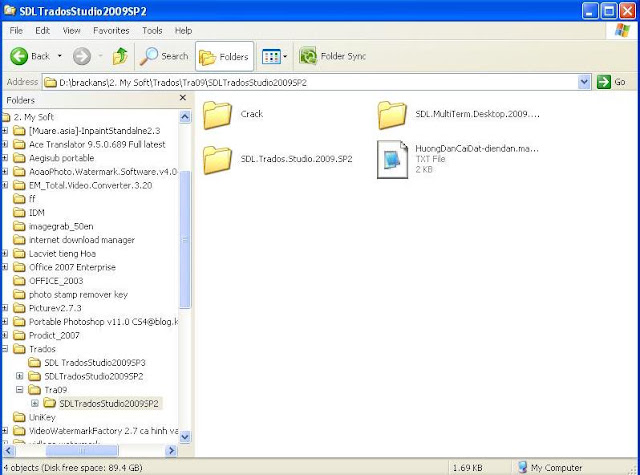Expand the SDLTradosStudio2009SP2 node under Trados
This screenshot has width=640, height=475.
(20, 376)
